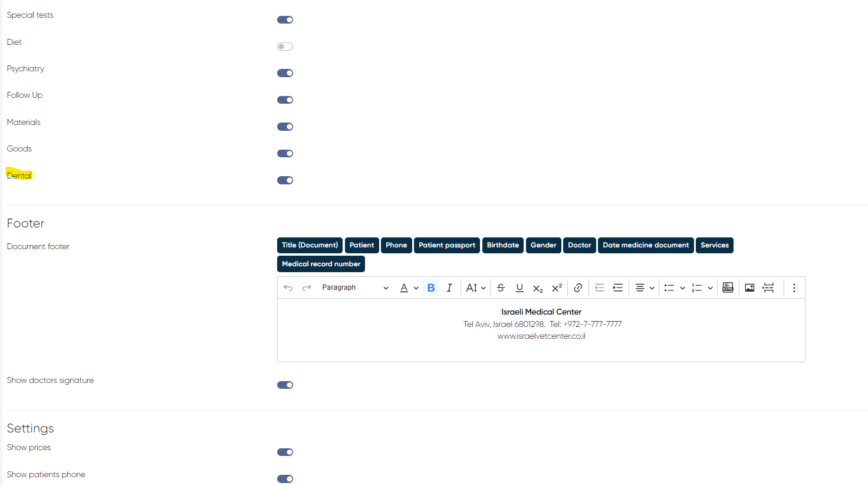
Task: Toggle the Show prices setting
Action: pyautogui.click(x=285, y=452)
